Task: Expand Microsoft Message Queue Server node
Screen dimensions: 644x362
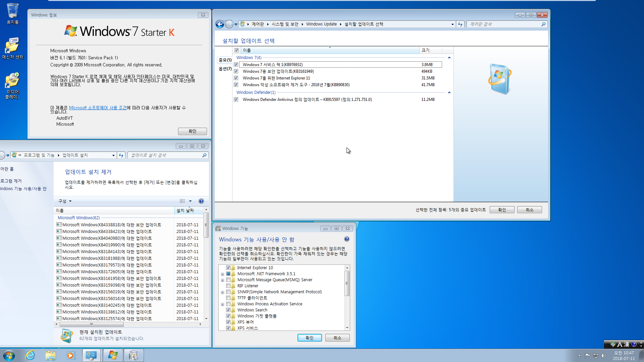Action: [x=222, y=280]
